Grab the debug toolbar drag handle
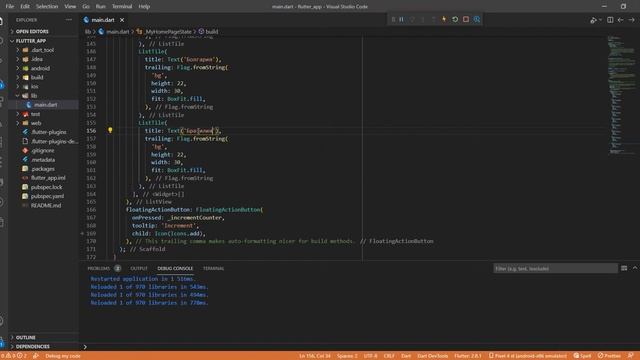The height and width of the screenshot is (360, 640). point(393,20)
